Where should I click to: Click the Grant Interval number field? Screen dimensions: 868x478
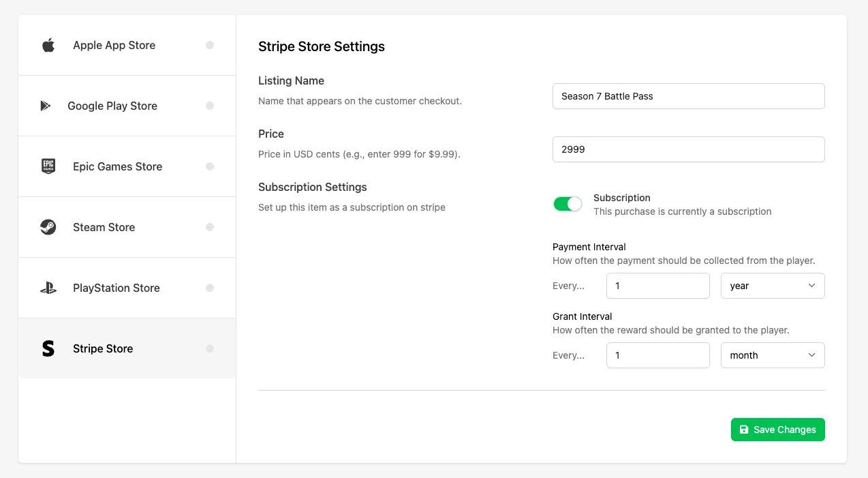click(658, 355)
